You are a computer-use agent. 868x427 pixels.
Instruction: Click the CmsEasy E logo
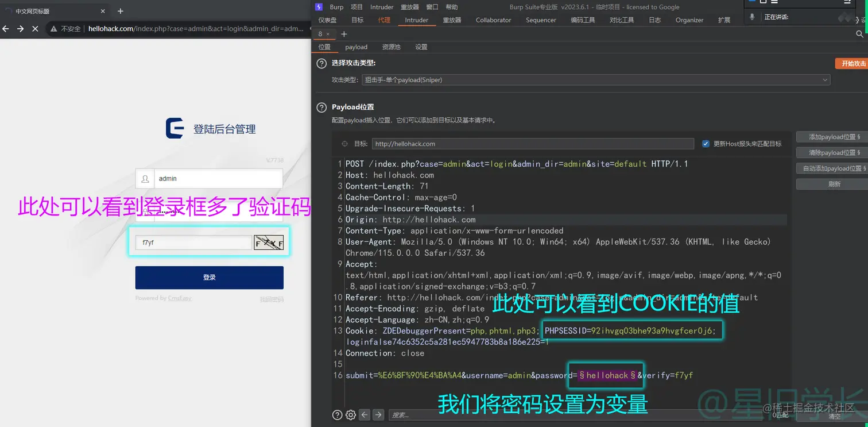point(175,129)
